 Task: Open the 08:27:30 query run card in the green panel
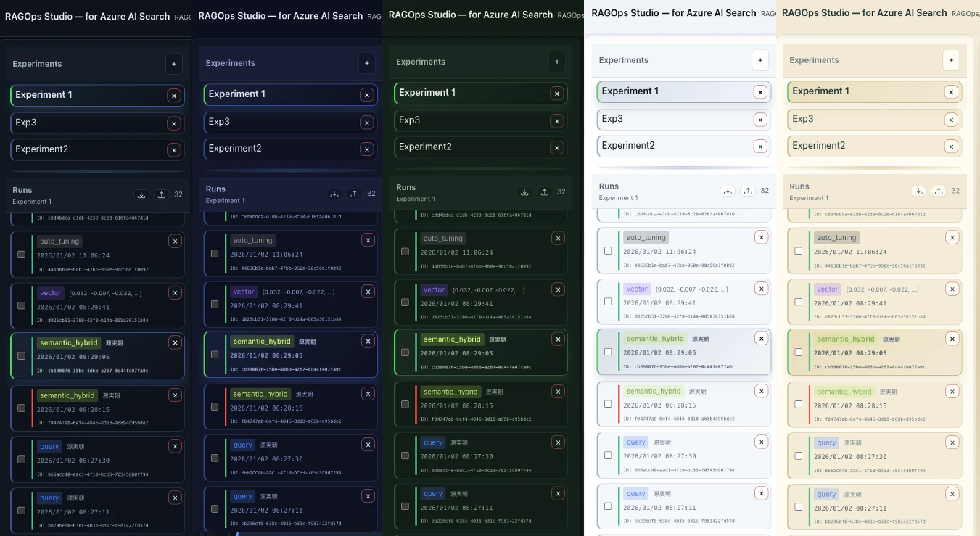point(481,456)
